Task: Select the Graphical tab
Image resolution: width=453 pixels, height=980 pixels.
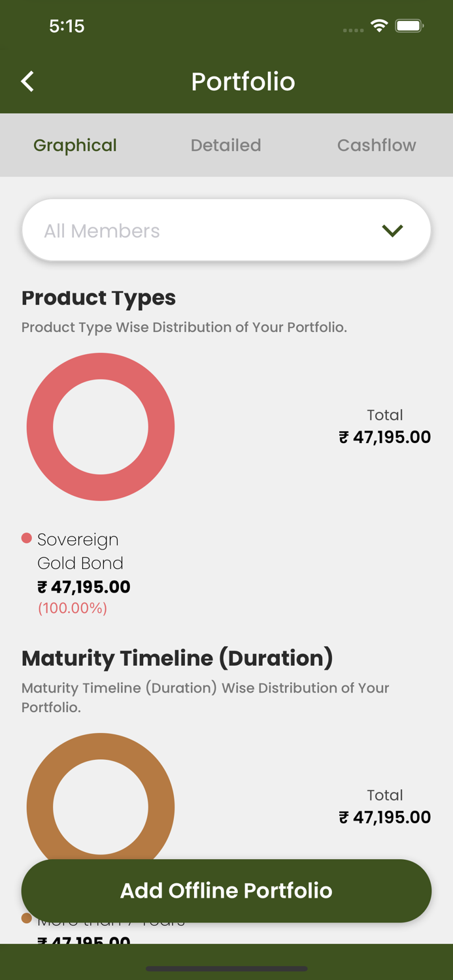Action: coord(75,145)
